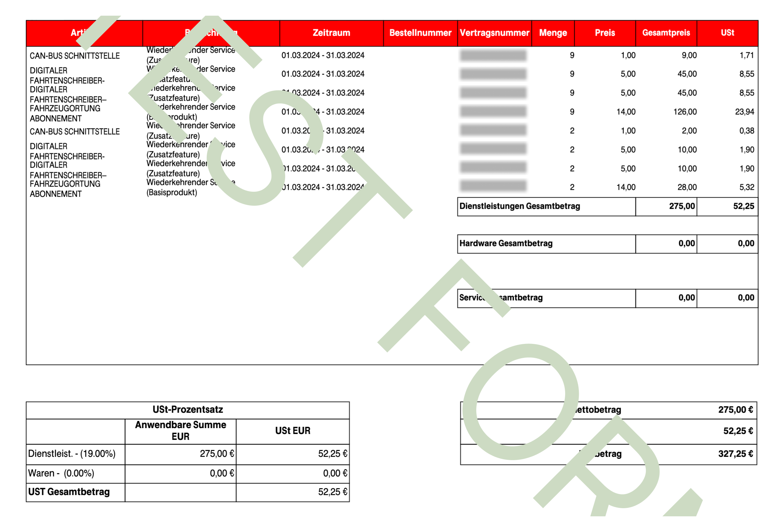Click the first "CAN-BUS SCHNITTSTELLE" article, quantity 9
This screenshot has height=532, width=783.
(74, 56)
